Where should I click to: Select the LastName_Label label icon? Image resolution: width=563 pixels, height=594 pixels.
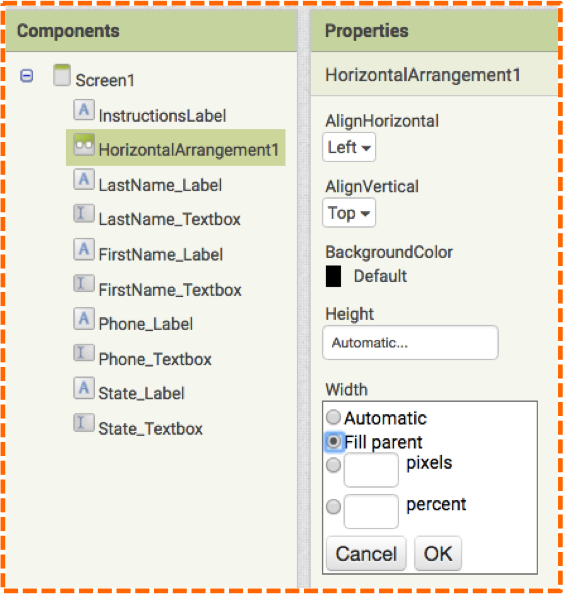(84, 180)
